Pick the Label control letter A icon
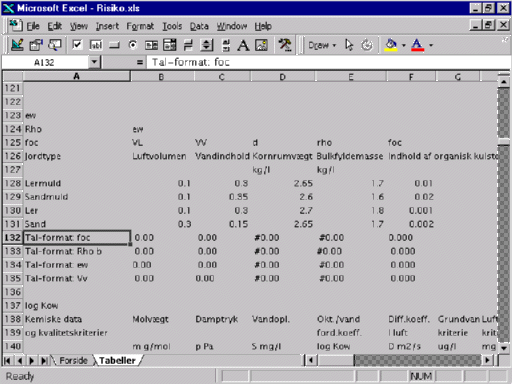512x384 pixels. [243, 45]
